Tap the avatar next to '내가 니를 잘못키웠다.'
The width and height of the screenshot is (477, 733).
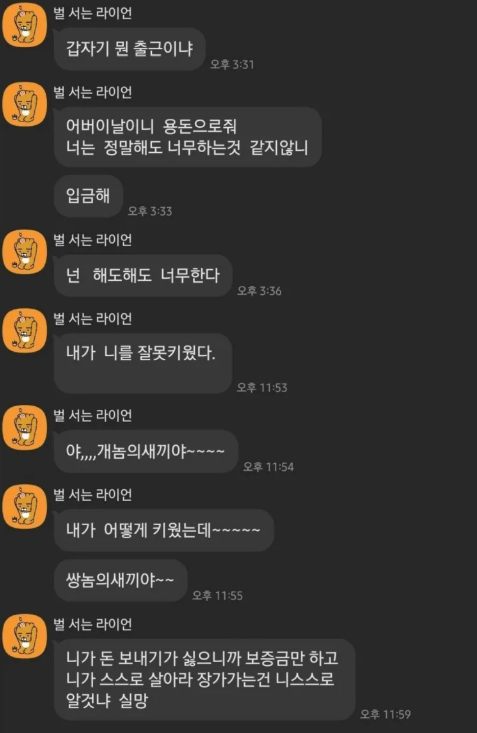click(25, 331)
